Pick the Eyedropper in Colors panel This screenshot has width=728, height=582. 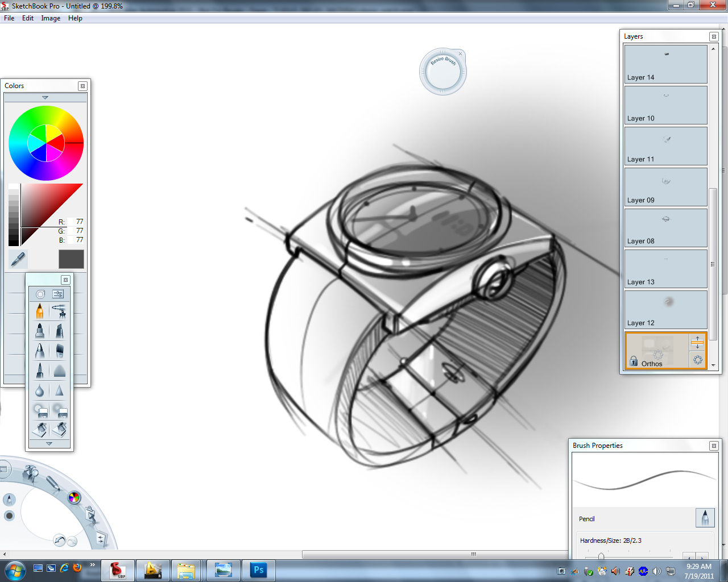coord(18,259)
